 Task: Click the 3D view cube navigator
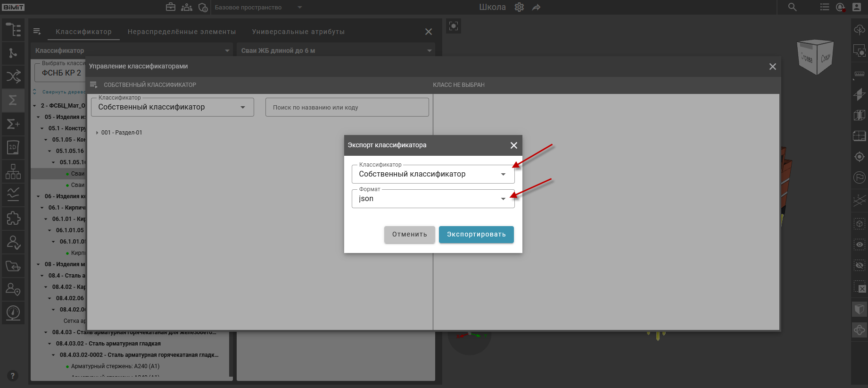tap(815, 58)
